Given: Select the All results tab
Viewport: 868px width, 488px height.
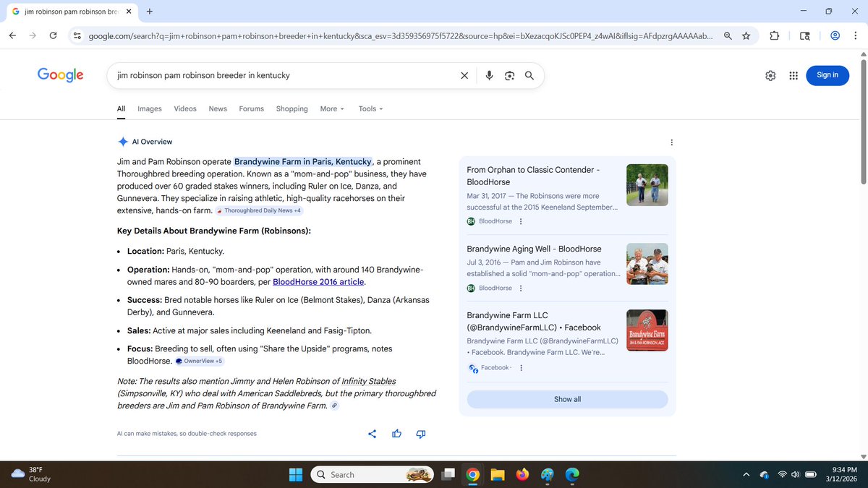Looking at the screenshot, I should point(122,108).
